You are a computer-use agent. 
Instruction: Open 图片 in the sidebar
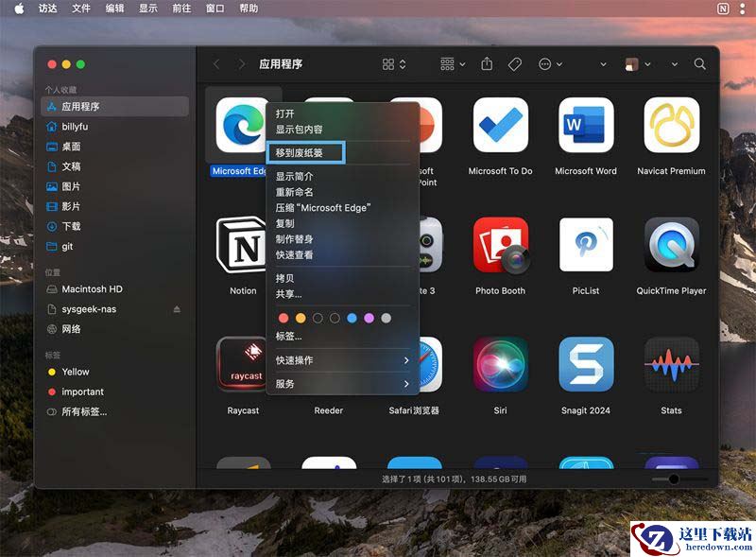[114, 187]
